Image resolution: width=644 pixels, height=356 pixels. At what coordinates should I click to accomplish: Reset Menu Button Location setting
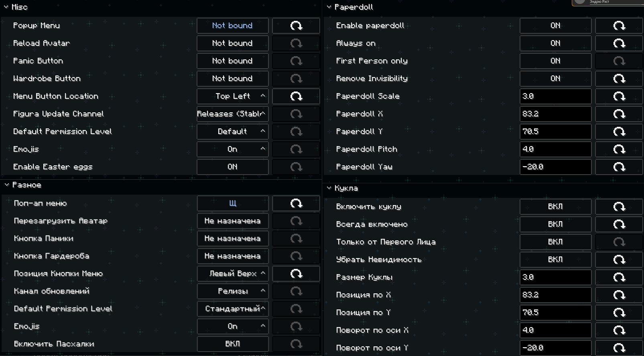(296, 96)
